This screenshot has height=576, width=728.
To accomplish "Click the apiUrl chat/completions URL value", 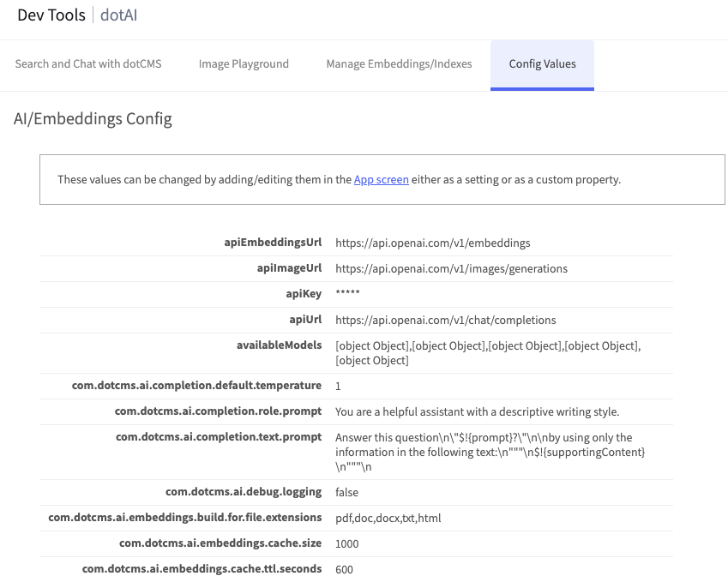I will click(x=445, y=320).
